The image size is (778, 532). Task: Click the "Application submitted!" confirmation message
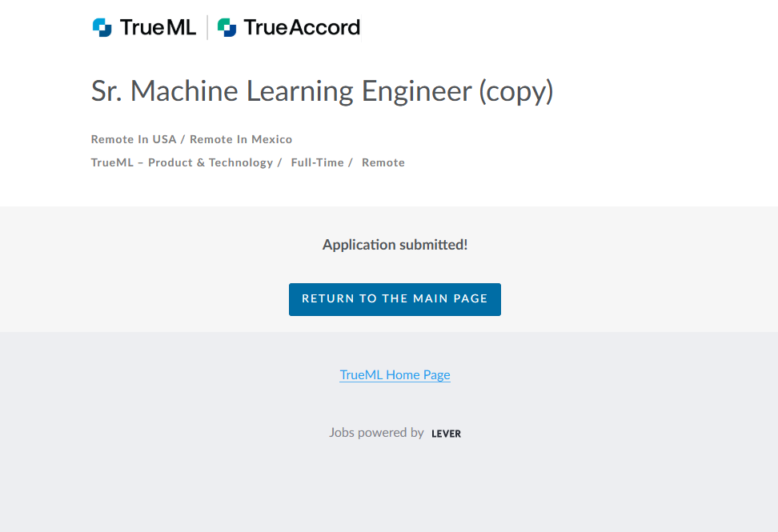pos(395,245)
